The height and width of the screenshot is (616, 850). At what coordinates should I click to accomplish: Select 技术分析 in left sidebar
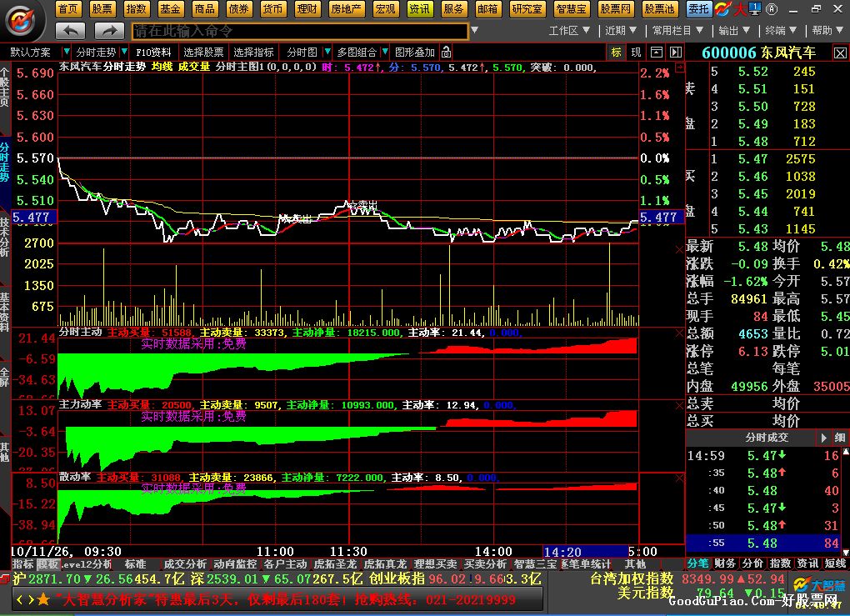[x=5, y=237]
